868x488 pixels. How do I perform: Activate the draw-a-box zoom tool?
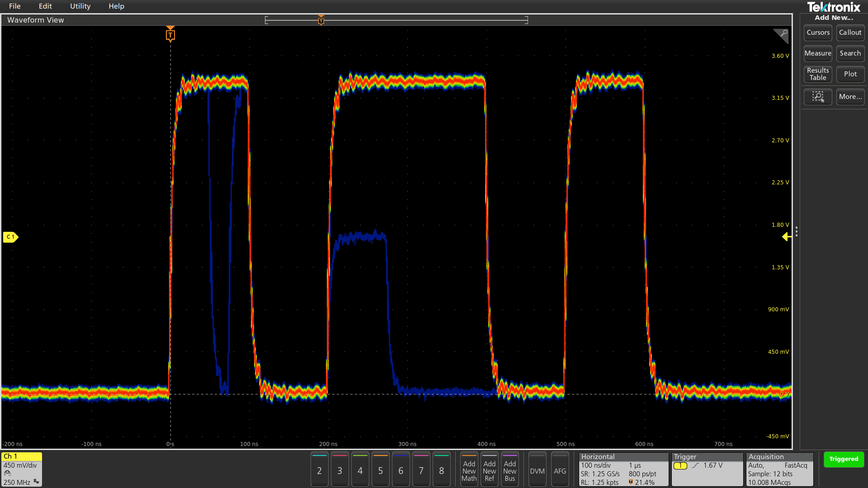[x=817, y=97]
